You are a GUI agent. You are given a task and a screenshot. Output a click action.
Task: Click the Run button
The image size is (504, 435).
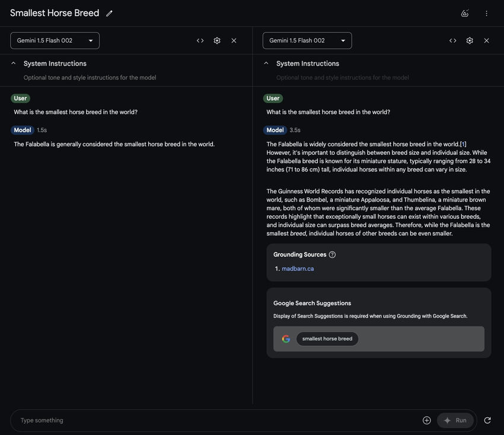(455, 420)
